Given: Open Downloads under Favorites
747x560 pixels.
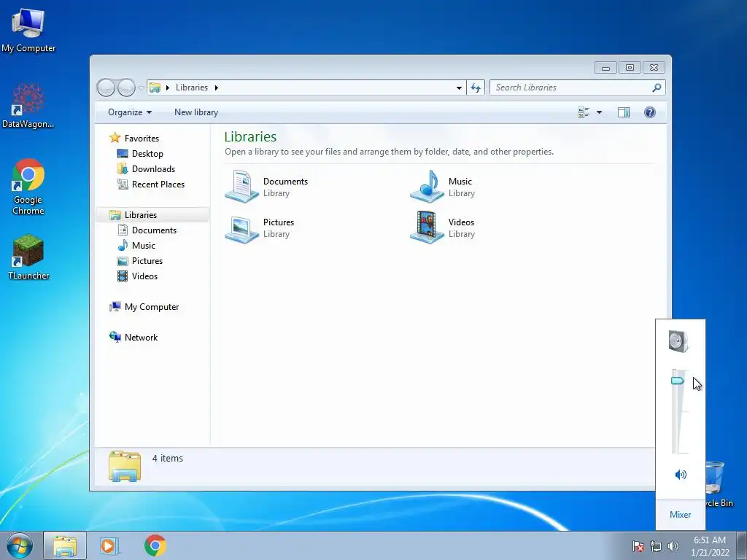Looking at the screenshot, I should [146, 168].
